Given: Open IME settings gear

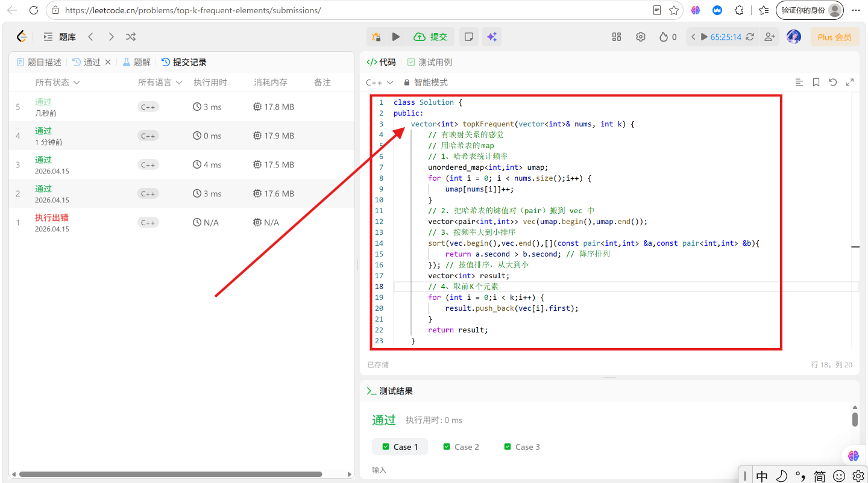Looking at the screenshot, I should pos(858,476).
